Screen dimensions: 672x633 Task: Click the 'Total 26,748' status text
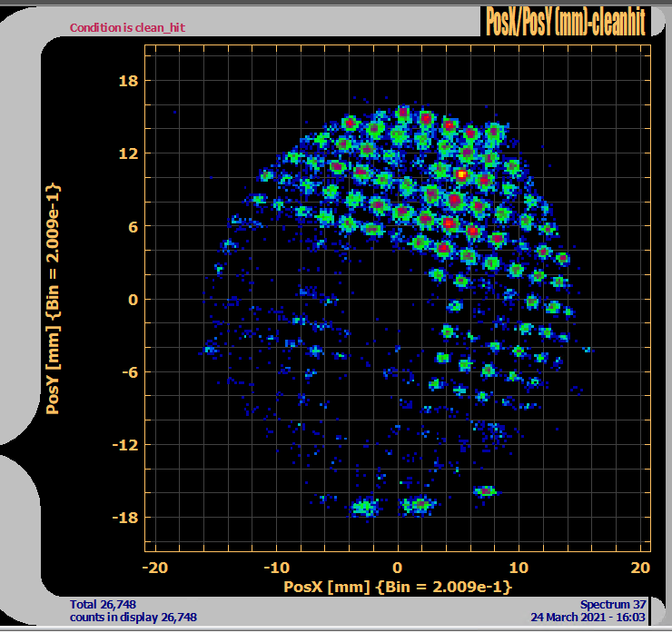[103, 604]
